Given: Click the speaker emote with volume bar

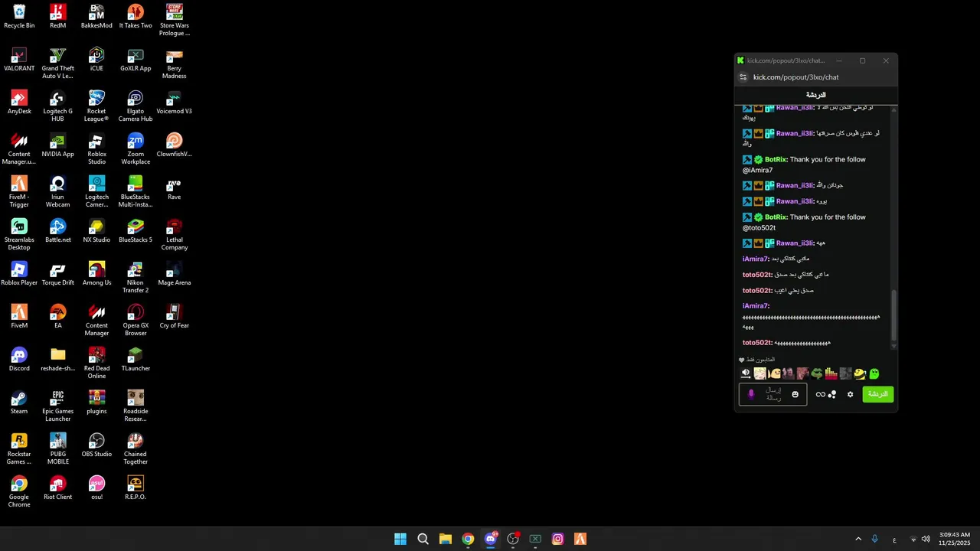Looking at the screenshot, I should coord(746,373).
